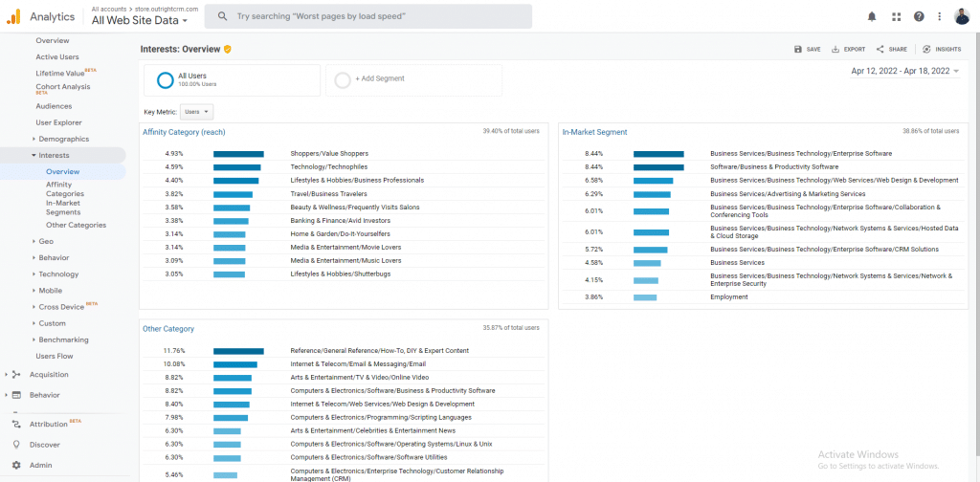Click the Technology/Technophiles bar

[237, 167]
